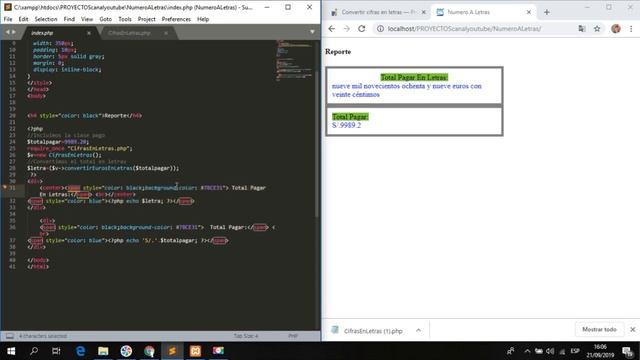
Task: Click the localhost address bar
Action: point(464,29)
